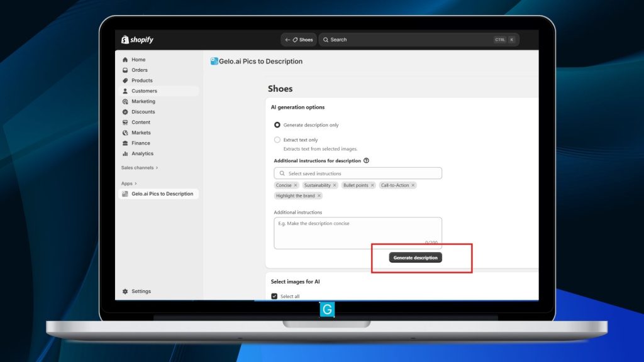Click the Home icon in the sidebar

click(125, 60)
